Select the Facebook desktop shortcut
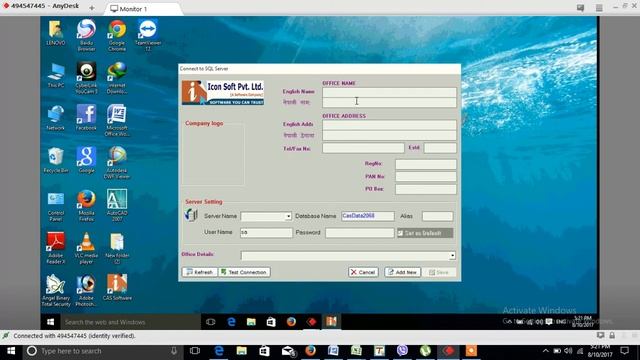Viewport: 640px width, 360px height. (x=86, y=118)
